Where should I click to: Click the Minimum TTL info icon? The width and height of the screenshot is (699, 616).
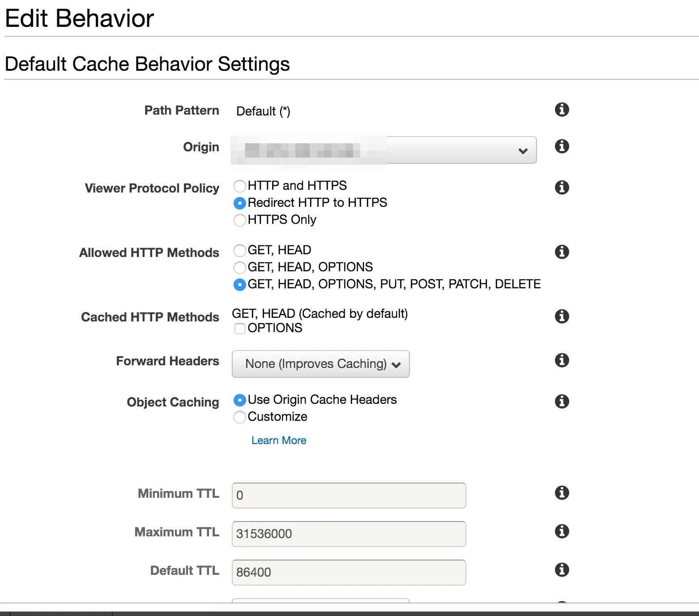click(x=562, y=493)
